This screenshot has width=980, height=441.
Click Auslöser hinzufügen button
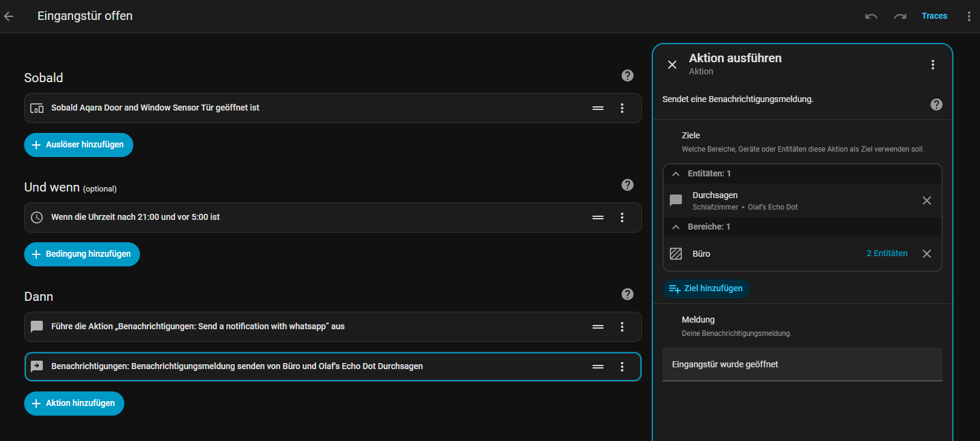tap(78, 145)
